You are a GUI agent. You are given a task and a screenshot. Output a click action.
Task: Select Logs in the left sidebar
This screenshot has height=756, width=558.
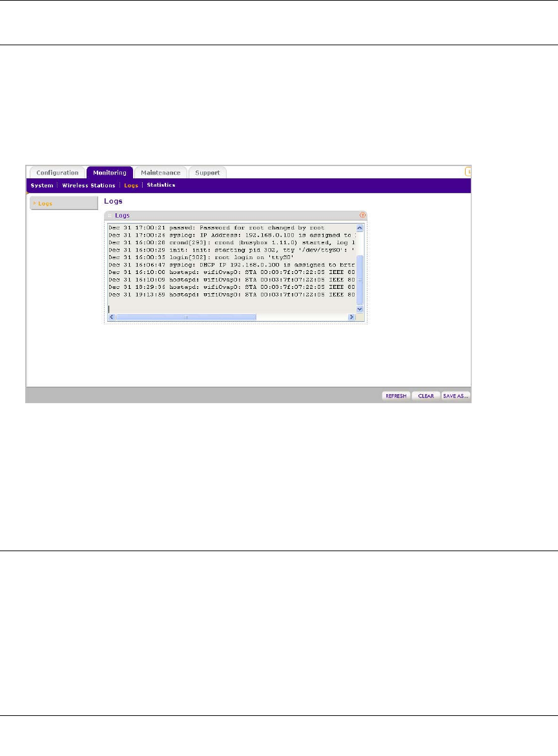click(63, 204)
